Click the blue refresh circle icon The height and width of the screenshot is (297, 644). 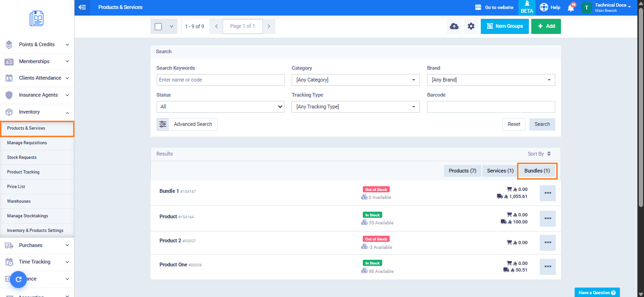coord(18,280)
